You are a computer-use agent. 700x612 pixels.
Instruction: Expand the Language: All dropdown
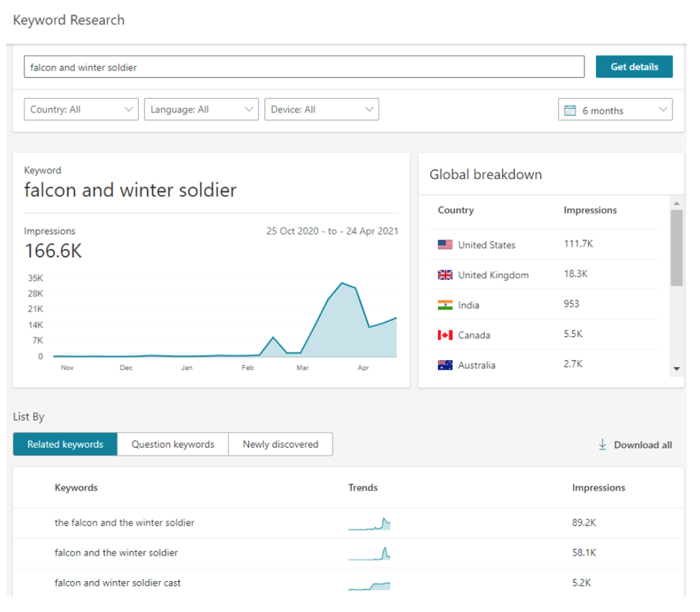coord(201,109)
